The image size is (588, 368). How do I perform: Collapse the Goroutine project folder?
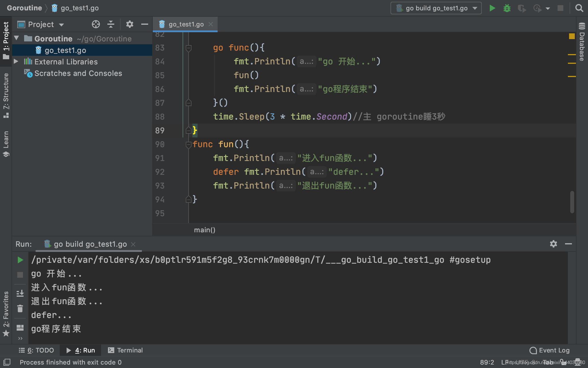16,38
